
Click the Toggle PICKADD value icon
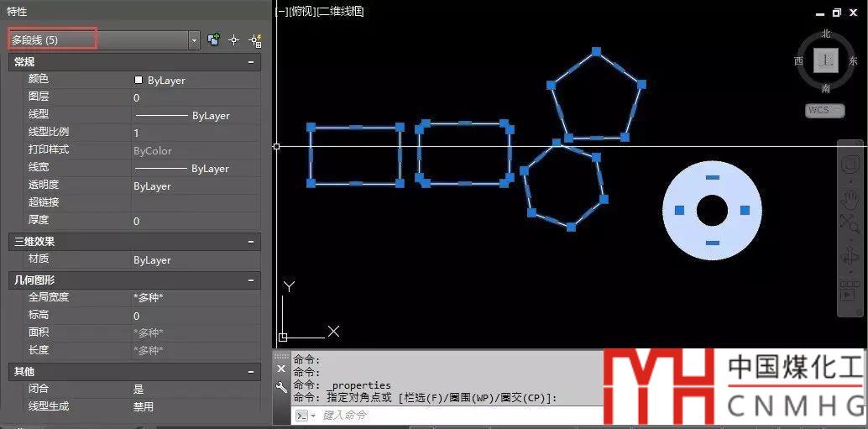214,39
